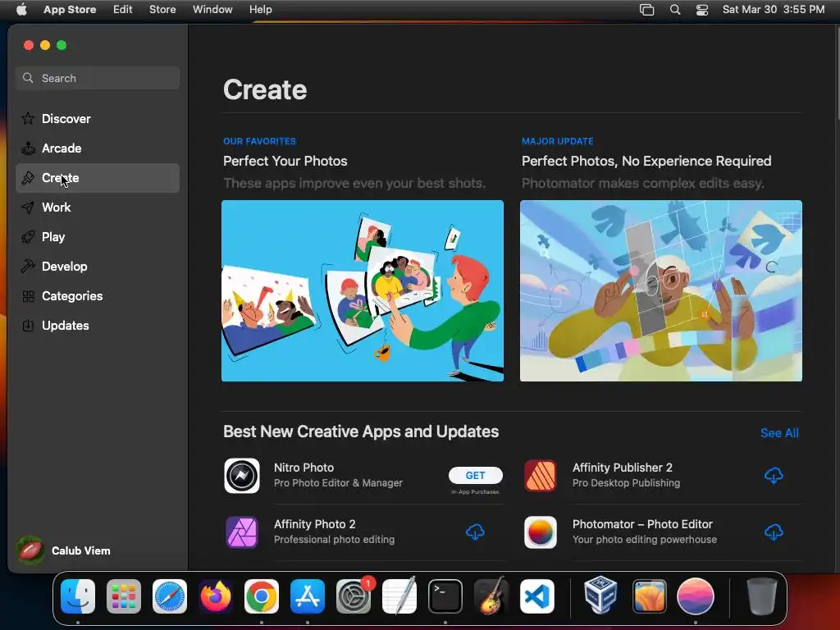Open the Nitro Photo app title
This screenshot has height=630, width=840.
point(304,467)
